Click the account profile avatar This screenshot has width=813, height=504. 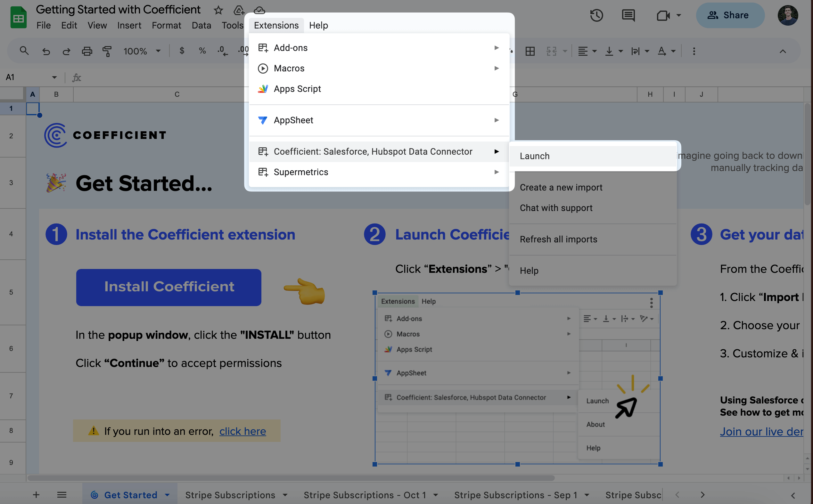(788, 15)
